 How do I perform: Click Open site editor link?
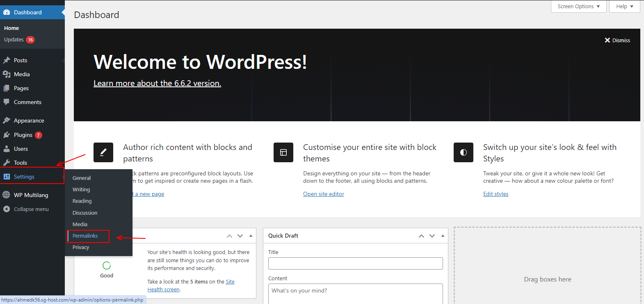tap(324, 194)
